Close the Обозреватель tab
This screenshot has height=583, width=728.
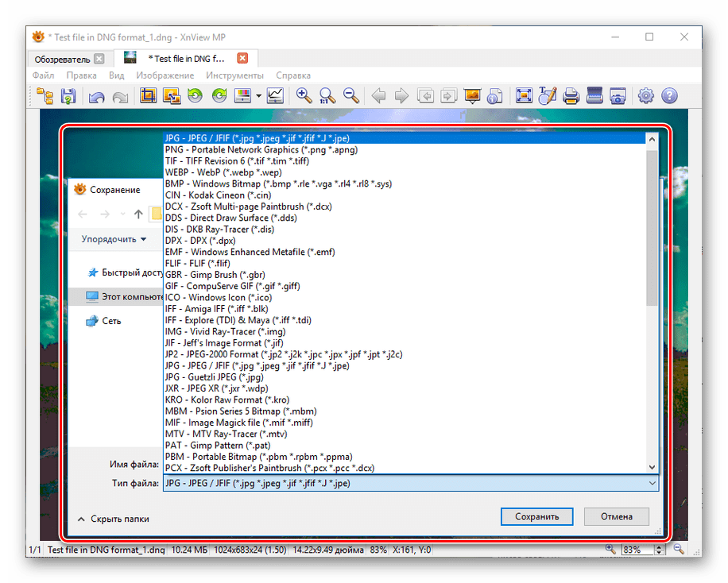99,59
